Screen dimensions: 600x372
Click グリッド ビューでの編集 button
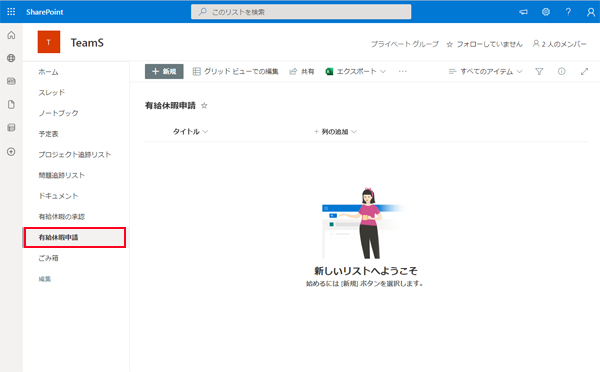coord(235,71)
